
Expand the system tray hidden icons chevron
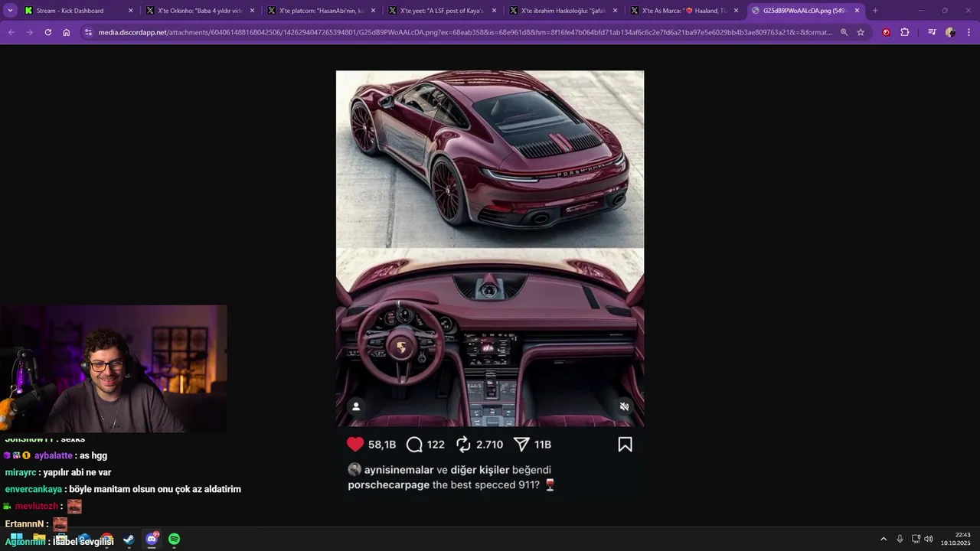pyautogui.click(x=884, y=539)
